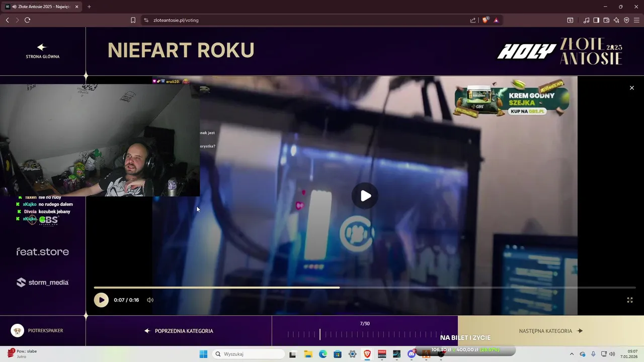Screen dimensions: 644x362
Task: Open Microsoft Store from the taskbar
Action: pyautogui.click(x=338, y=354)
